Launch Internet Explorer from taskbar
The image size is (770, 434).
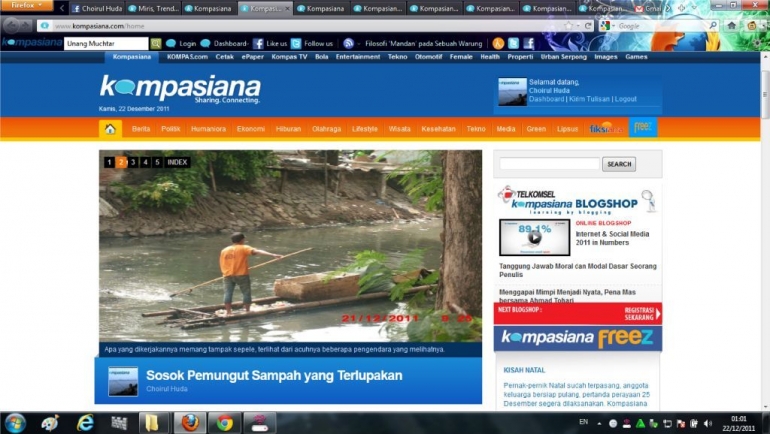pyautogui.click(x=85, y=423)
